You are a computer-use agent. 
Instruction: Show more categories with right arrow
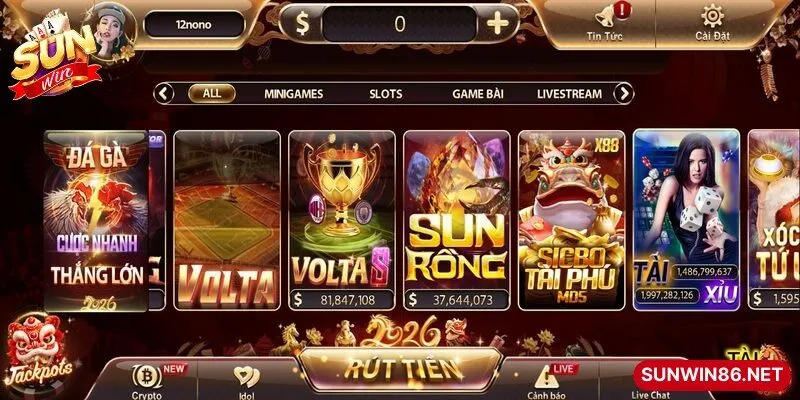click(623, 93)
